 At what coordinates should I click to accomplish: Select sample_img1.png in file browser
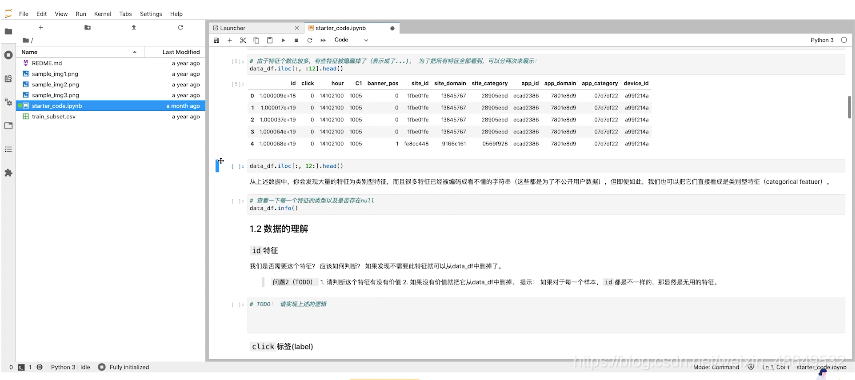(111, 74)
